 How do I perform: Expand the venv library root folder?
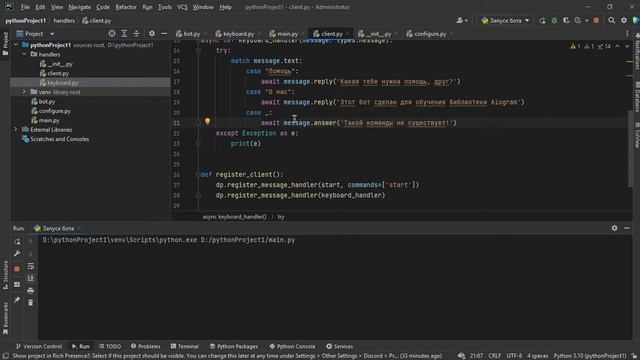pos(24,92)
